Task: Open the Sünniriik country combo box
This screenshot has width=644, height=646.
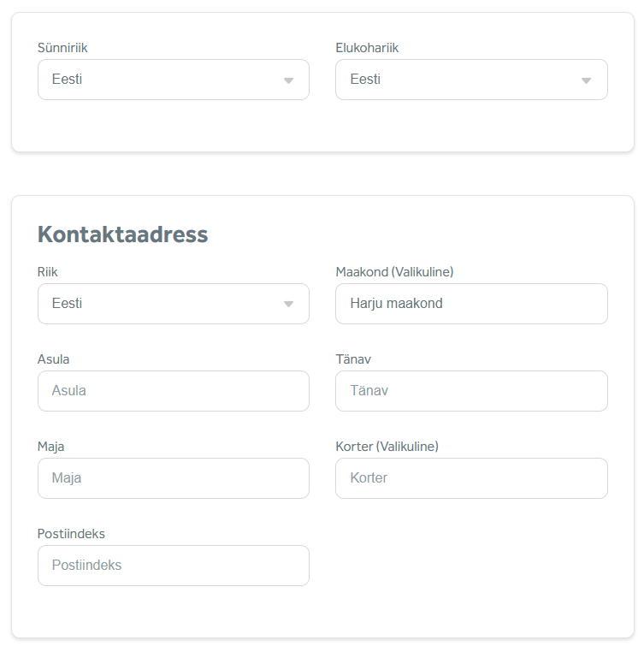Action: point(162,80)
